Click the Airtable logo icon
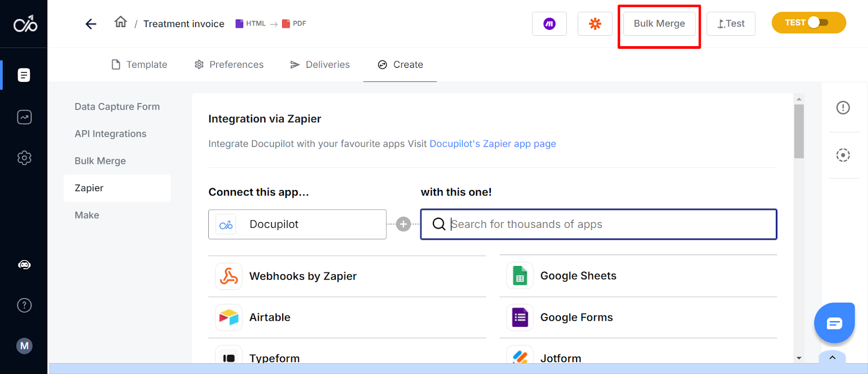The height and width of the screenshot is (374, 868). (229, 318)
